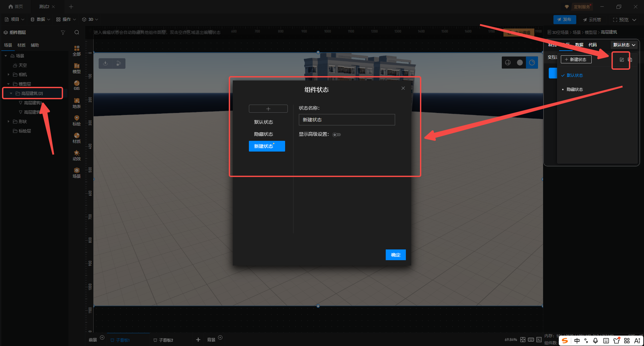This screenshot has height=346, width=644.
Task: Click the 确定 confirm button
Action: (395, 255)
